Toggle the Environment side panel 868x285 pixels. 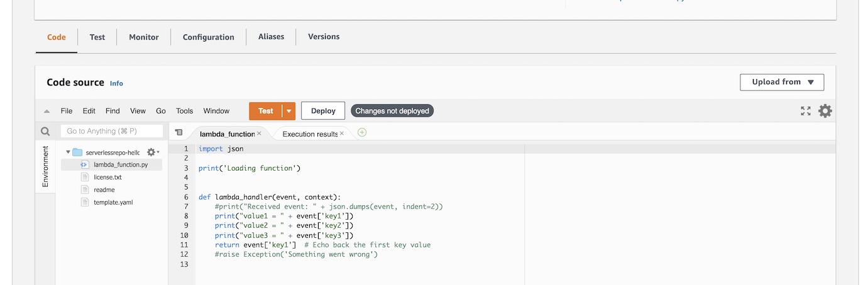point(45,166)
